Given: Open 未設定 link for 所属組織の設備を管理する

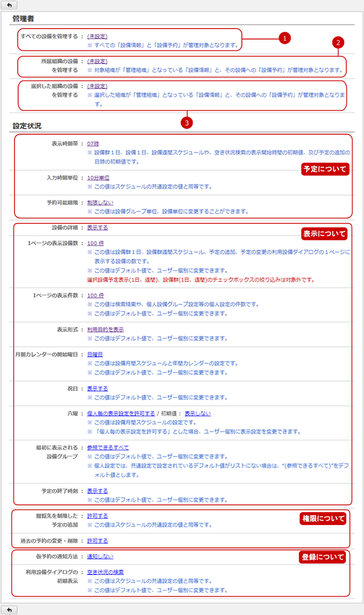Looking at the screenshot, I should [x=97, y=61].
